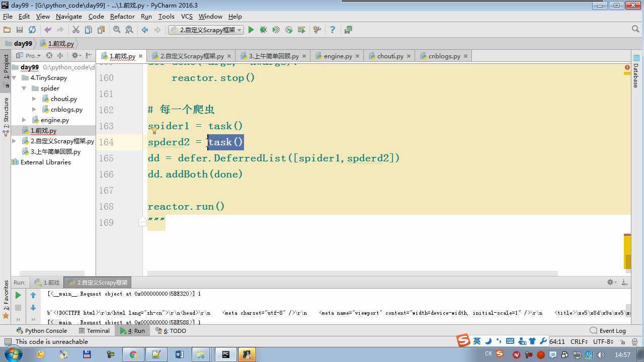Switch to the engine.py editor tab
This screenshot has width=644, height=362.
pyautogui.click(x=338, y=56)
